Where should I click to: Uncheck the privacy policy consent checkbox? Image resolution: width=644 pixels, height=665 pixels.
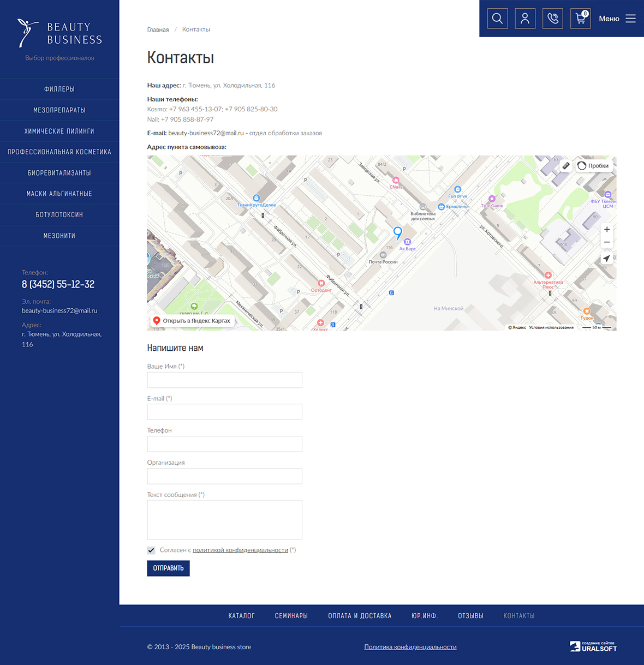(151, 550)
